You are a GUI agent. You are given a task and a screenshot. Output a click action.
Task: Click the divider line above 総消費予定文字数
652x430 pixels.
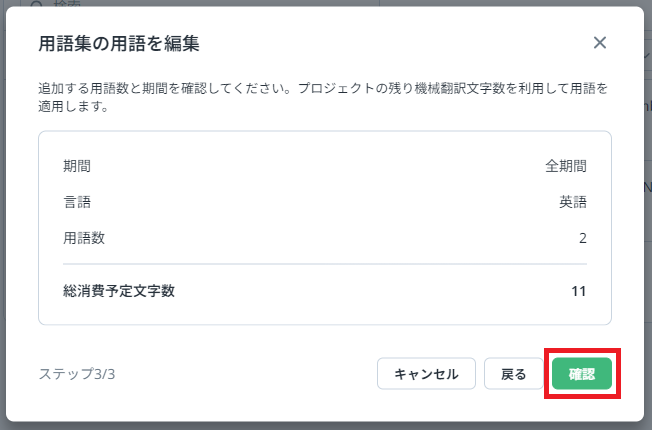[324, 264]
